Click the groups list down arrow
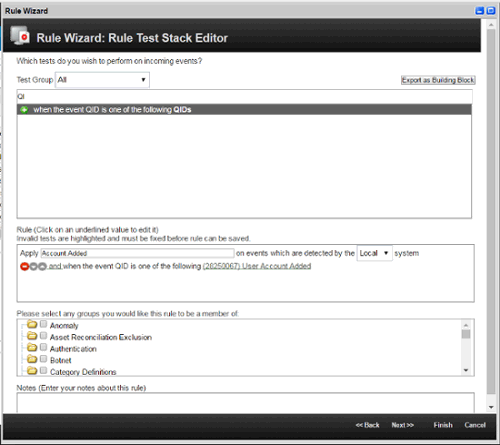The image size is (500, 445). point(466,370)
